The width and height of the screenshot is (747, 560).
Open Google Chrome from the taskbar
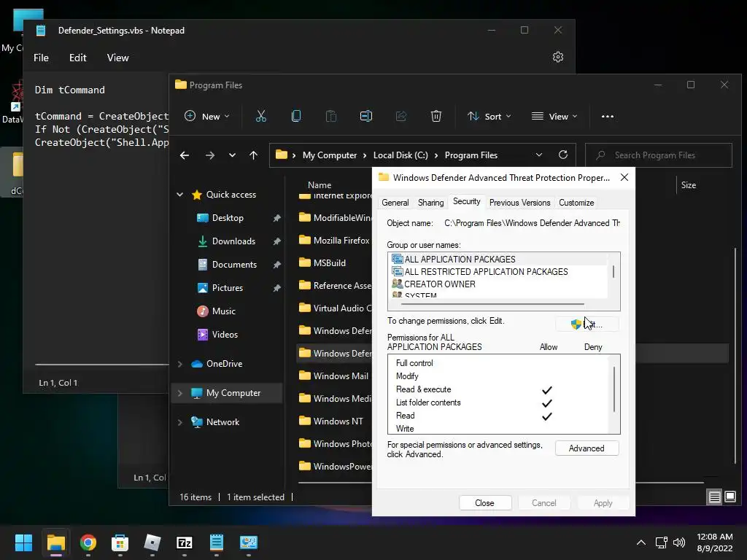tap(88, 542)
